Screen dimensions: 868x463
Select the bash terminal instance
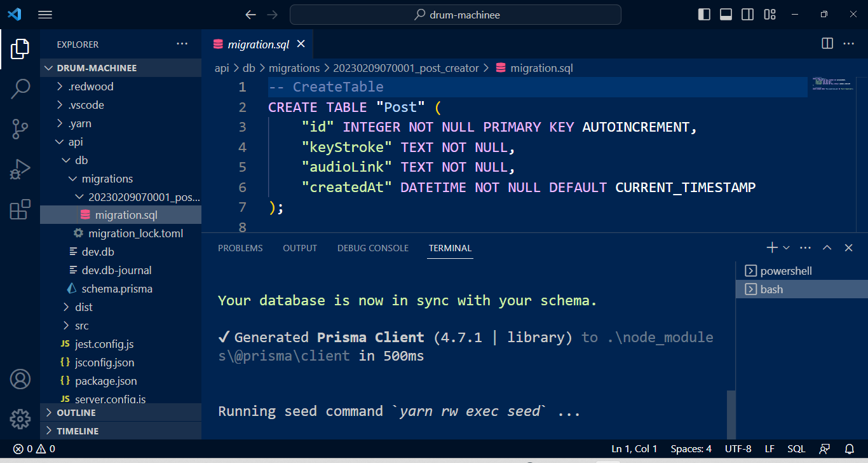coord(802,289)
